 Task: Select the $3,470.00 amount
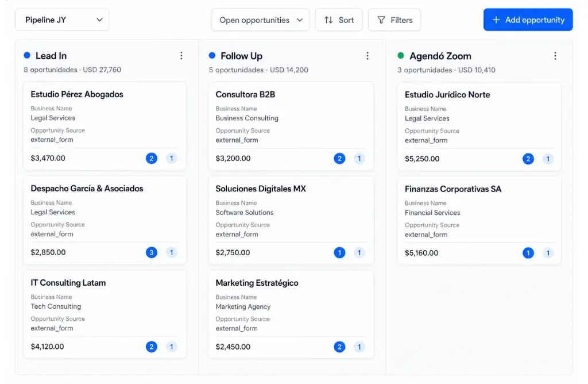48,159
